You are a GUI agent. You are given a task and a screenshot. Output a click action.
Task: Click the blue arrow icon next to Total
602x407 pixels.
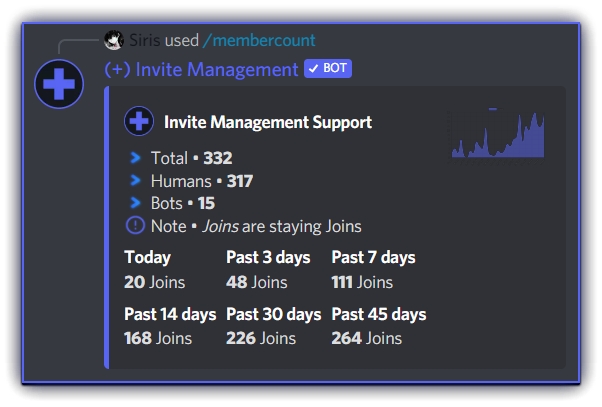(x=136, y=158)
